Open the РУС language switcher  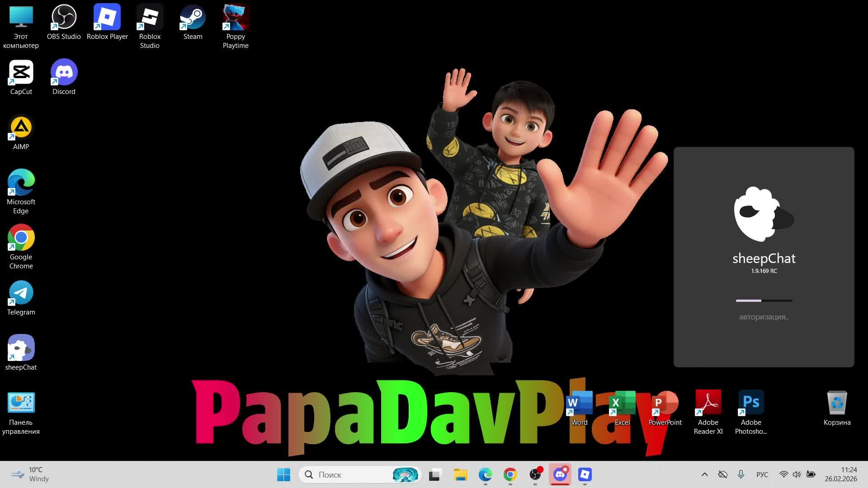[x=762, y=474]
